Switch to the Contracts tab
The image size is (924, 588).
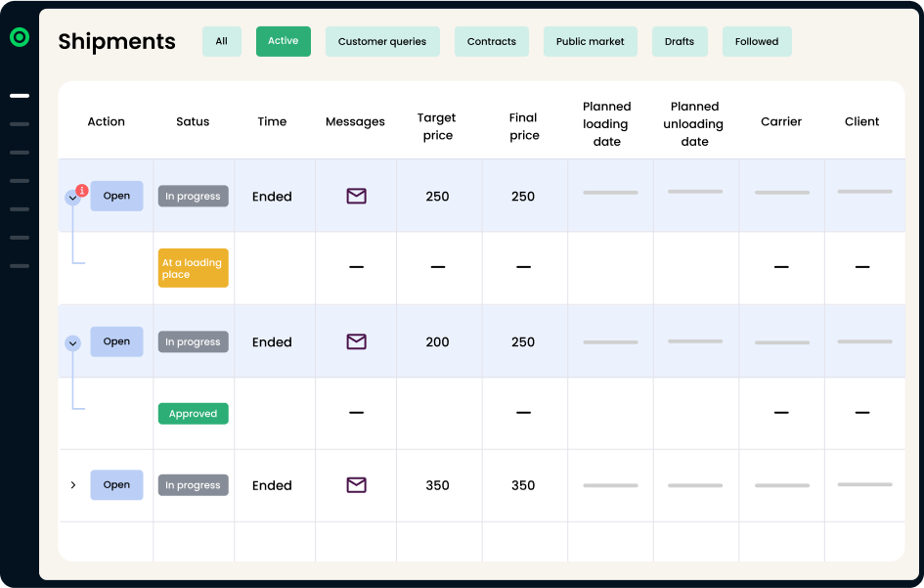(x=492, y=41)
